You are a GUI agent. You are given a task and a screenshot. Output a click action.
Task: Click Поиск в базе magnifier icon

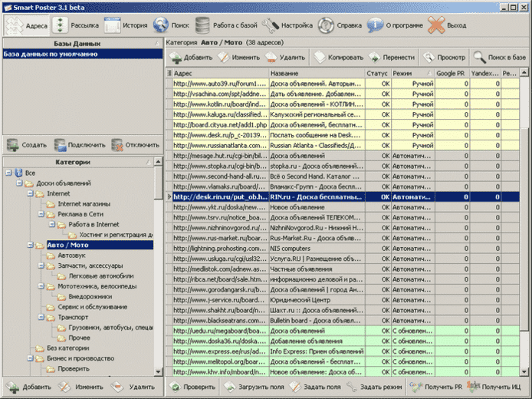(x=479, y=58)
